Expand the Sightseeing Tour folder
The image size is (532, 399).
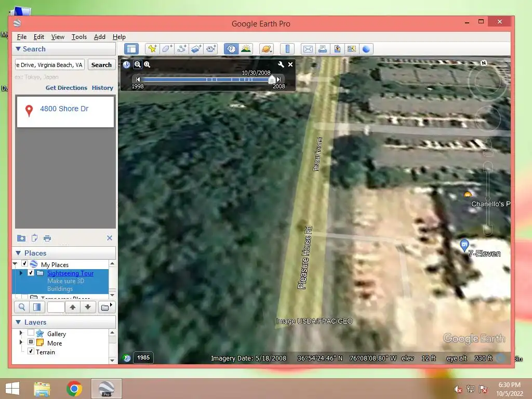[21, 273]
